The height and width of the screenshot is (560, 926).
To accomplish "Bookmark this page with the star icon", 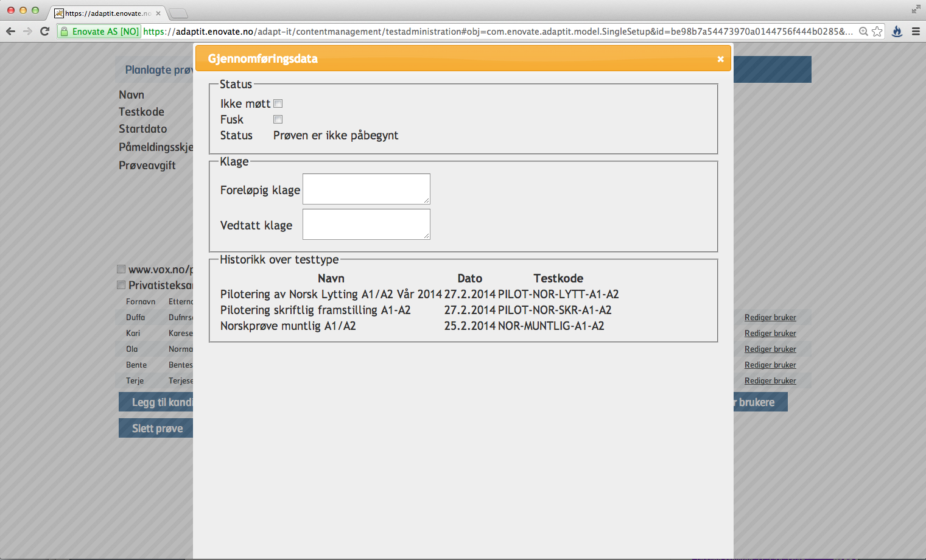I will (x=877, y=32).
